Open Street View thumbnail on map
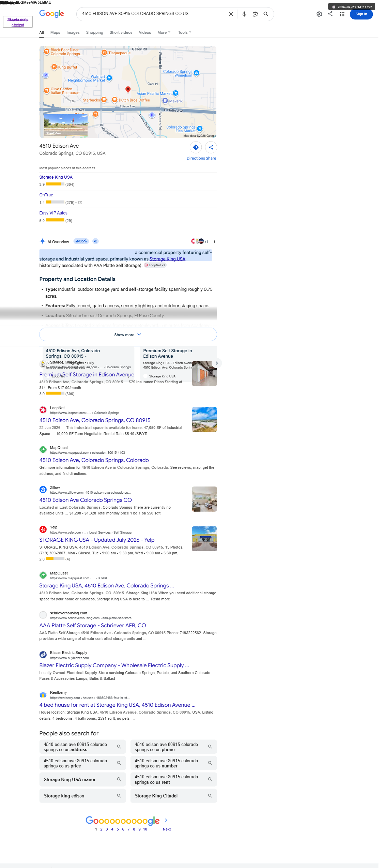Screen dimensions: 383x868 pyautogui.click(x=66, y=125)
